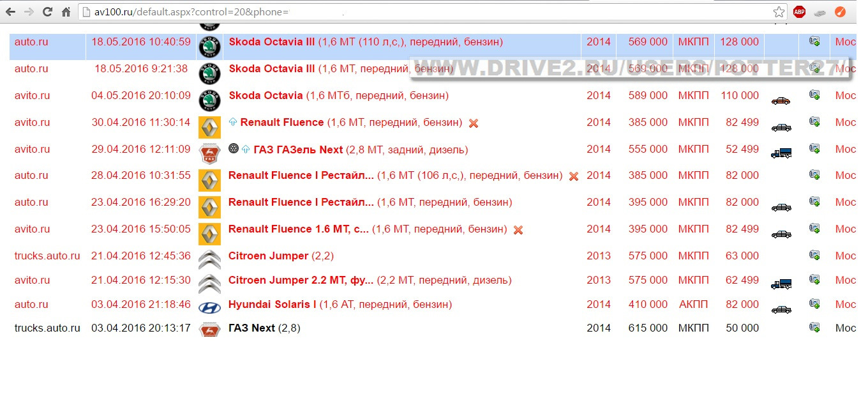868x414 pixels.
Task: Click source avito.ru in the 04.05.2016 row
Action: tap(32, 95)
